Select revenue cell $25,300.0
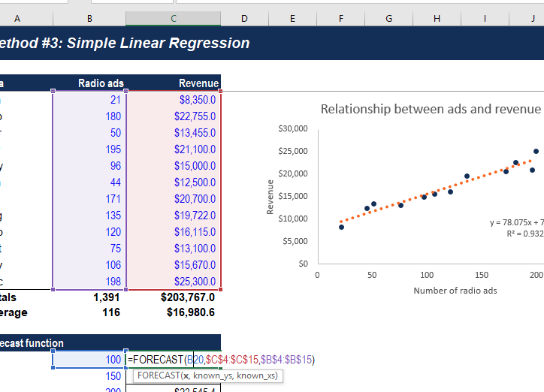Image resolution: width=544 pixels, height=392 pixels. [174, 282]
